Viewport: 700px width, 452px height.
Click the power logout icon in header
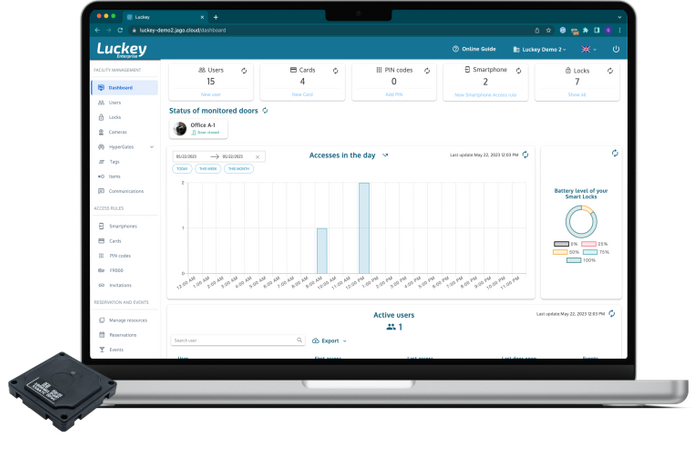point(616,49)
